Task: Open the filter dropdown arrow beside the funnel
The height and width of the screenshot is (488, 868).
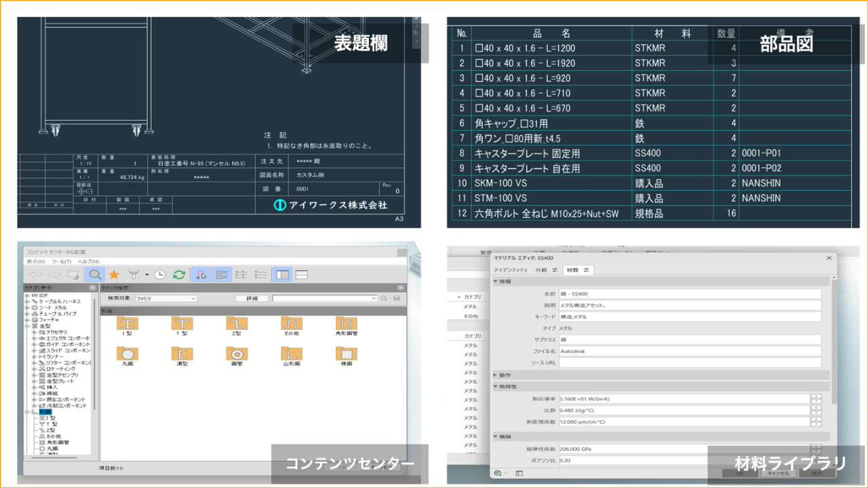Action: [146, 275]
